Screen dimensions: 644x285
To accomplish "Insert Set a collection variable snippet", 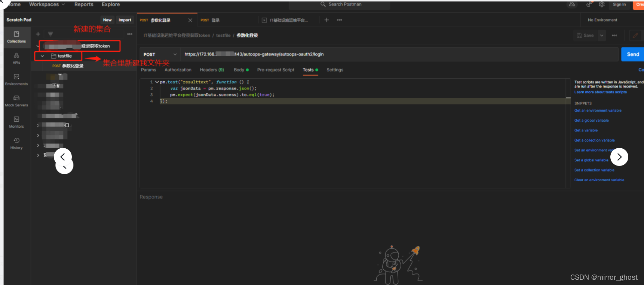I will (594, 170).
